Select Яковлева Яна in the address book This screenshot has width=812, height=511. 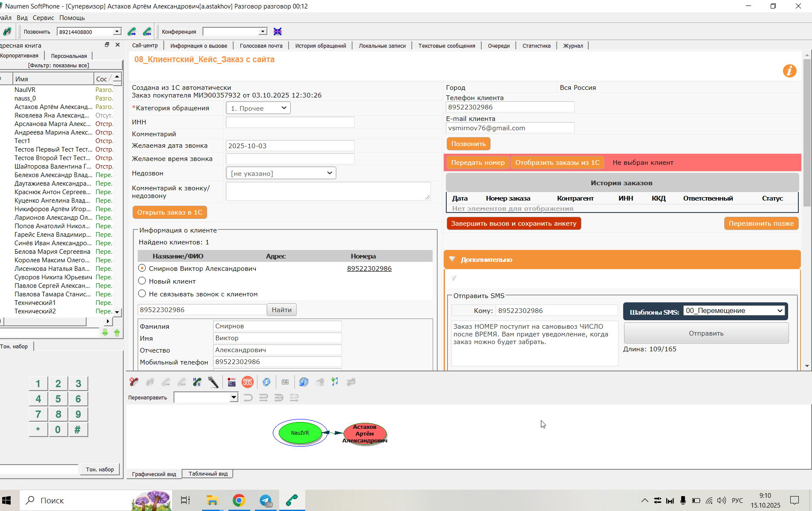(x=52, y=115)
